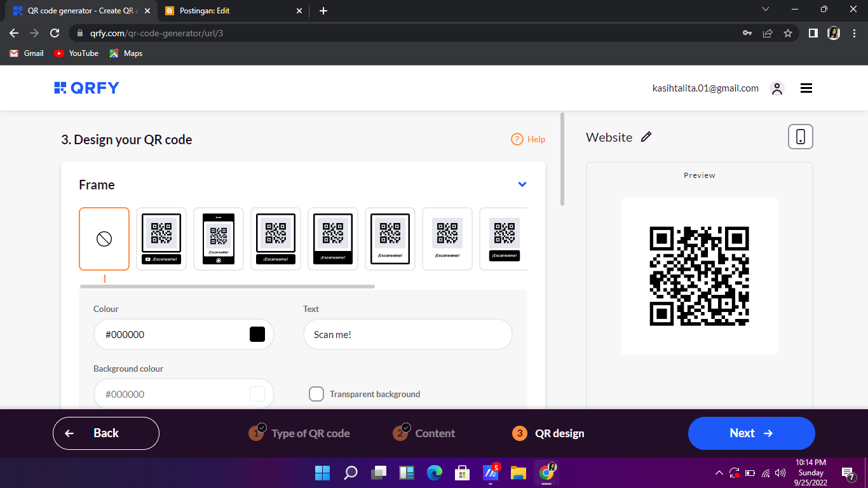Click the QRFY logo
The width and height of the screenshot is (868, 488).
86,88
